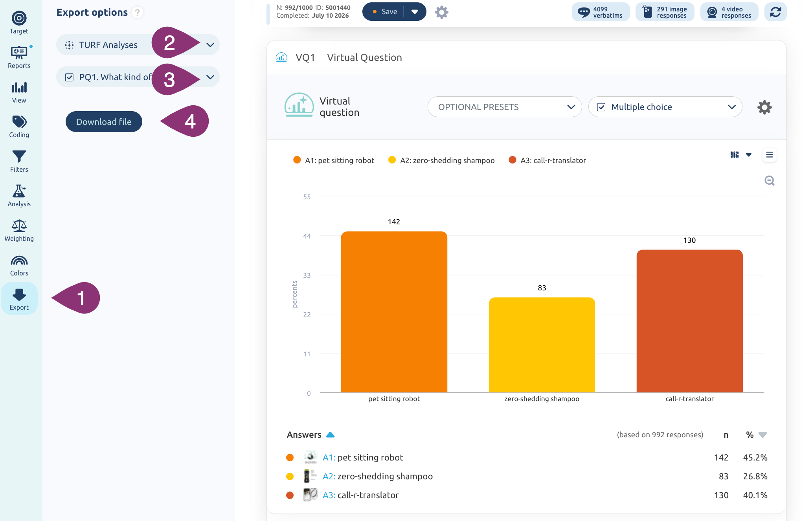The height and width of the screenshot is (521, 812).
Task: Open the Target section in sidebar
Action: click(19, 23)
